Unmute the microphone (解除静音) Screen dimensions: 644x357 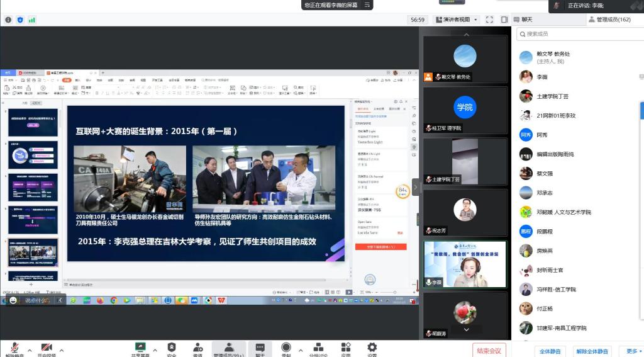click(x=14, y=348)
